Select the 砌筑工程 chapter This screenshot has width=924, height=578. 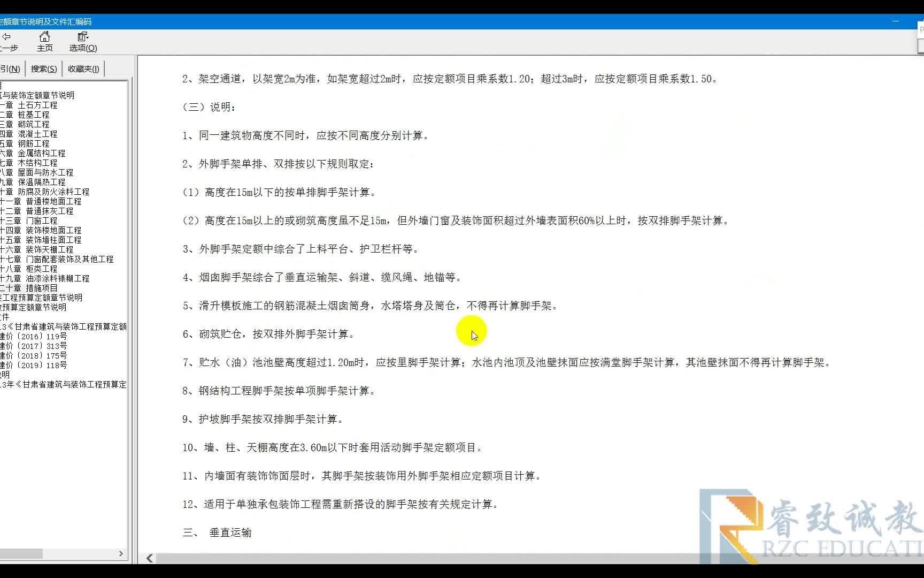tap(32, 124)
